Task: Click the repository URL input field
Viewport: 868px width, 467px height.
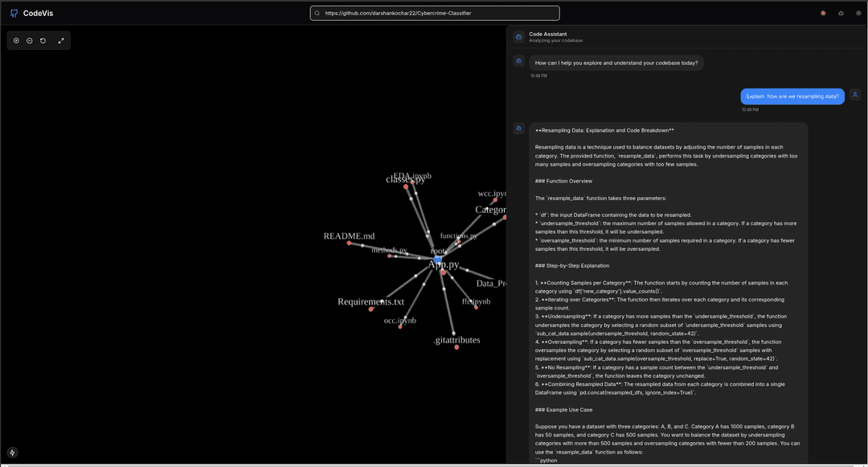Action: [435, 14]
